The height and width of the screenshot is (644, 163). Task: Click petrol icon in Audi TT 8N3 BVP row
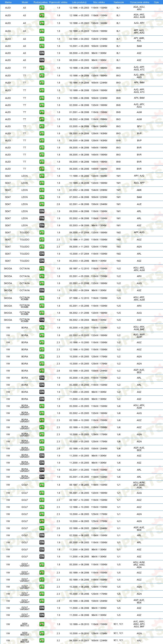[x=42, y=133]
